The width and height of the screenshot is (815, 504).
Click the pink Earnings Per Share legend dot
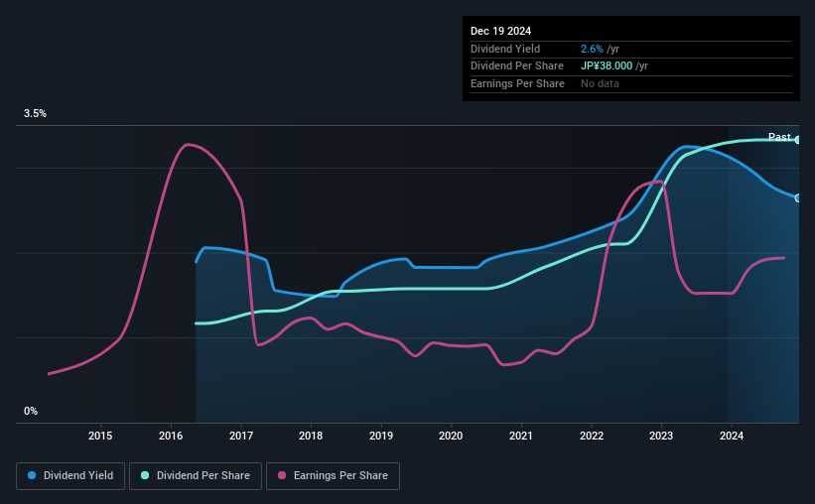pos(282,475)
